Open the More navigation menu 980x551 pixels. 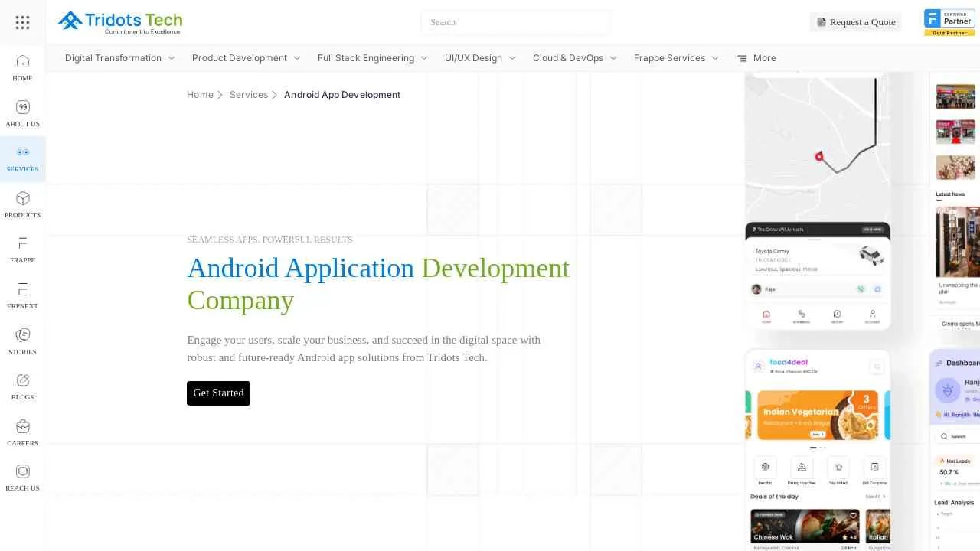[756, 58]
